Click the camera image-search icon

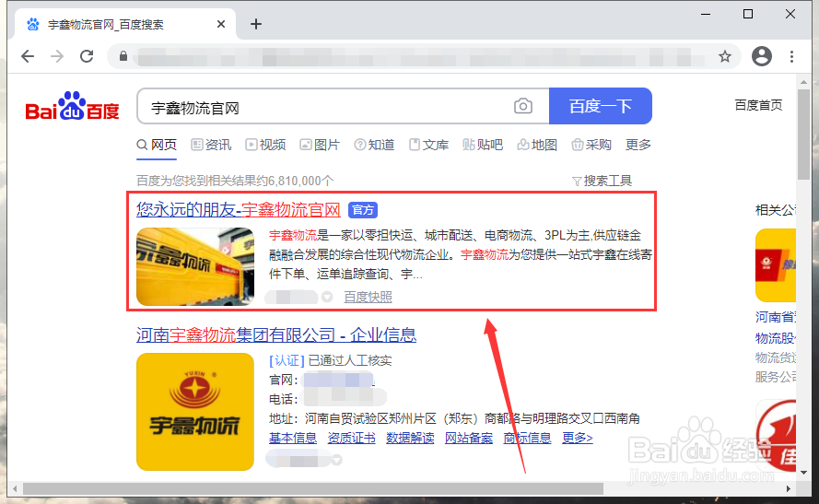tap(523, 106)
